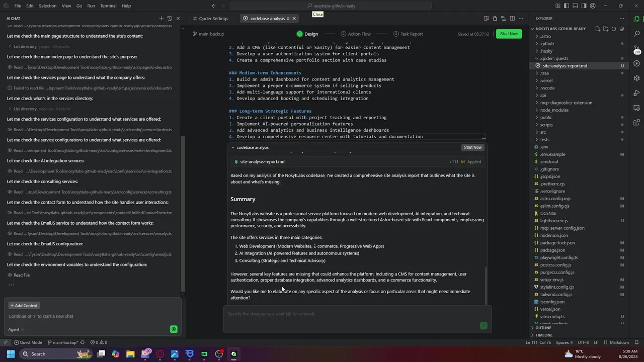Go to the Task Report step
644x362 pixels.
(408, 34)
